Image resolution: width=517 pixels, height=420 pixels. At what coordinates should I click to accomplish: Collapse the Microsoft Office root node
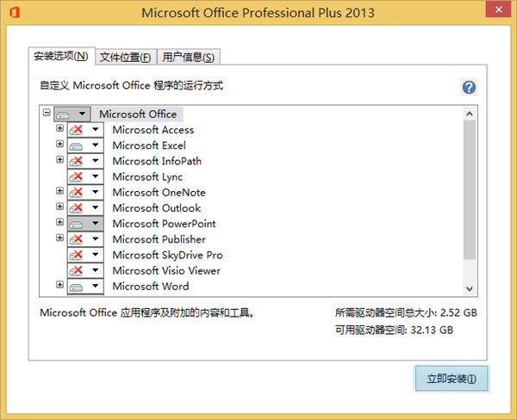click(x=47, y=113)
